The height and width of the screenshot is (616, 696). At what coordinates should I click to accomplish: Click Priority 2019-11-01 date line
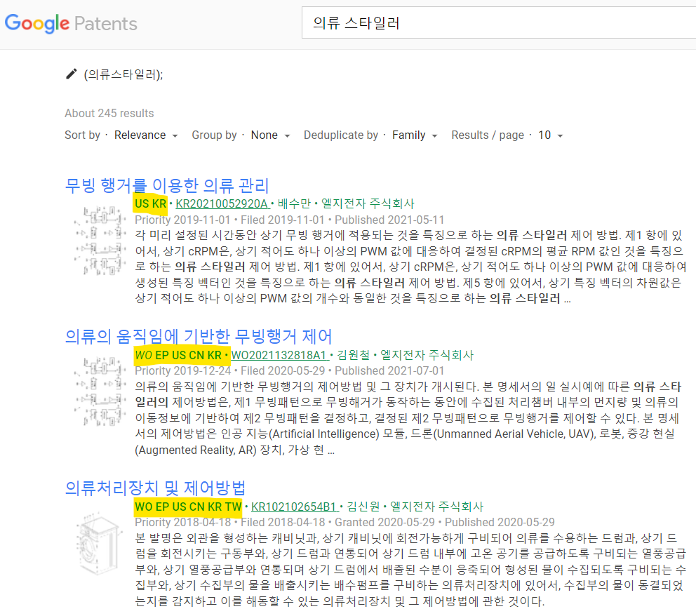pos(289,220)
